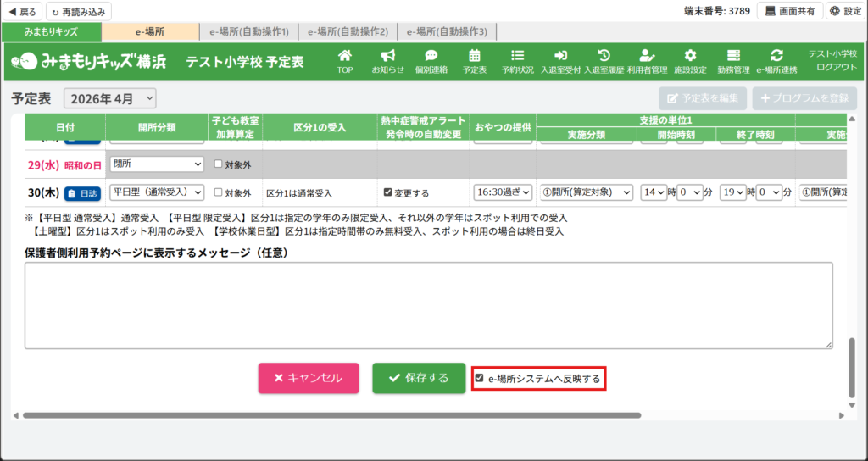Image resolution: width=868 pixels, height=461 pixels.
Task: Uncheck 変更する checkbox for 30(木)
Action: [x=388, y=193]
